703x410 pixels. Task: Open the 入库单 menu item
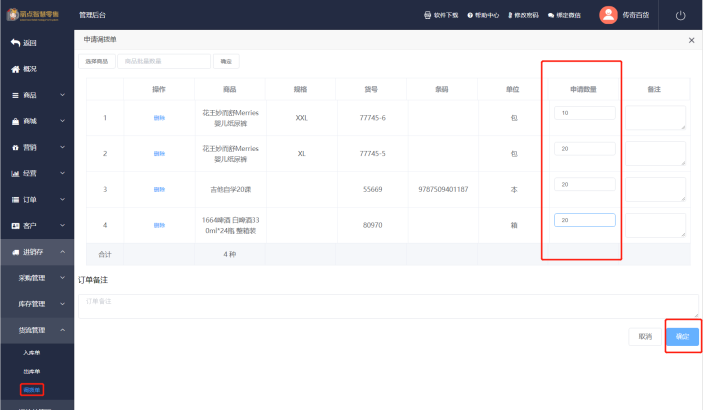(x=32, y=353)
